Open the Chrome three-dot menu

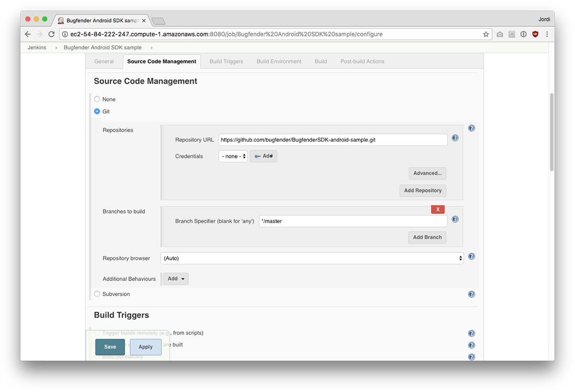click(547, 34)
